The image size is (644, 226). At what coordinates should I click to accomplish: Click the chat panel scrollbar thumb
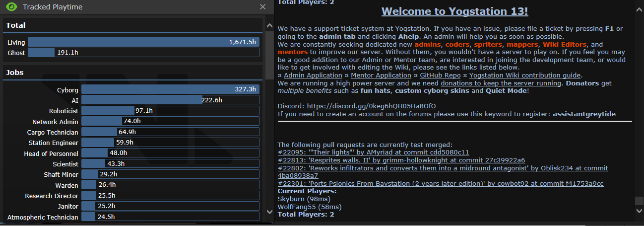click(x=640, y=201)
